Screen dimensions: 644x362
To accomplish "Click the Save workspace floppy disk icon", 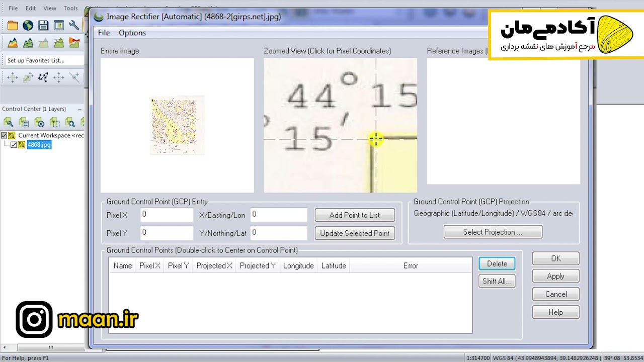I will pyautogui.click(x=43, y=25).
